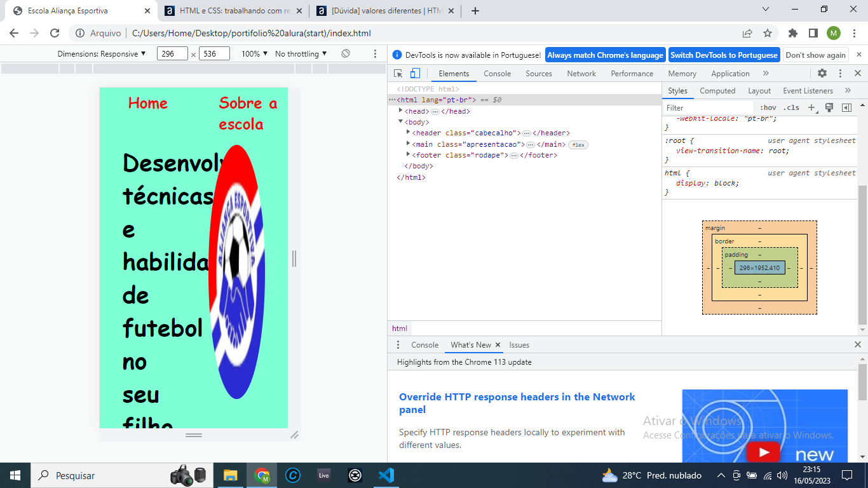Show more DevTools main tabs chevron

pos(766,74)
